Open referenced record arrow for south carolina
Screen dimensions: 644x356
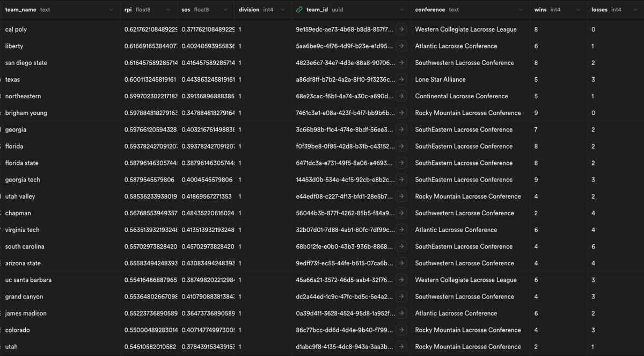coord(401,246)
